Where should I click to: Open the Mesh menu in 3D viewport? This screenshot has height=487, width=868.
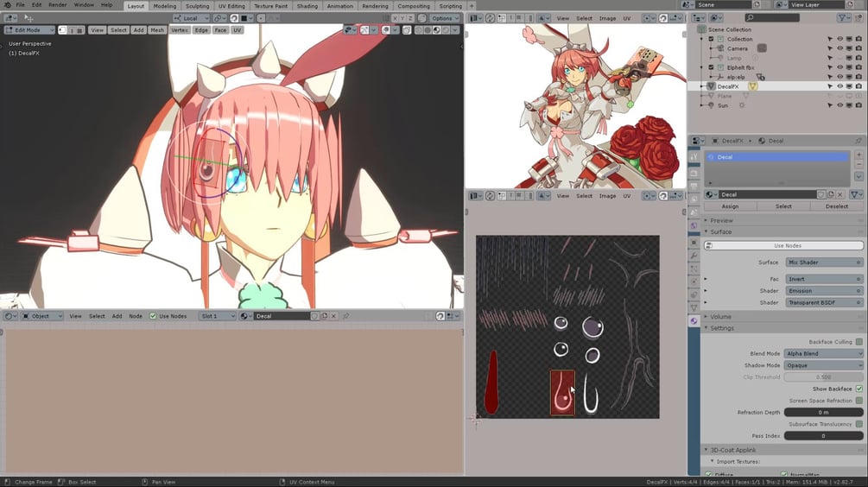pos(157,30)
